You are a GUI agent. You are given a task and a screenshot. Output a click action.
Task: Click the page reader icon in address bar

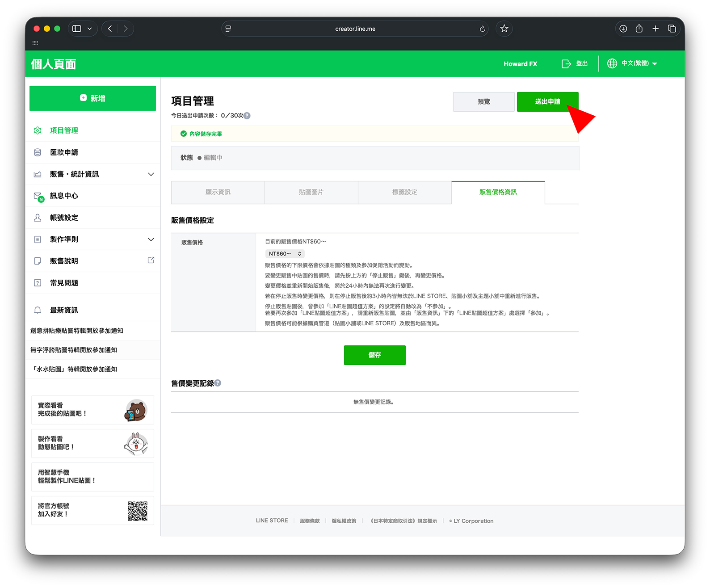point(228,29)
